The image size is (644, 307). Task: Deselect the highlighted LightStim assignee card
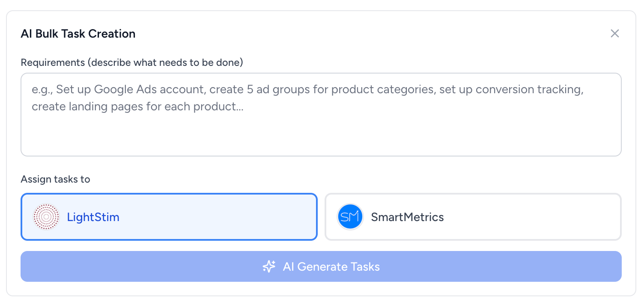click(169, 216)
